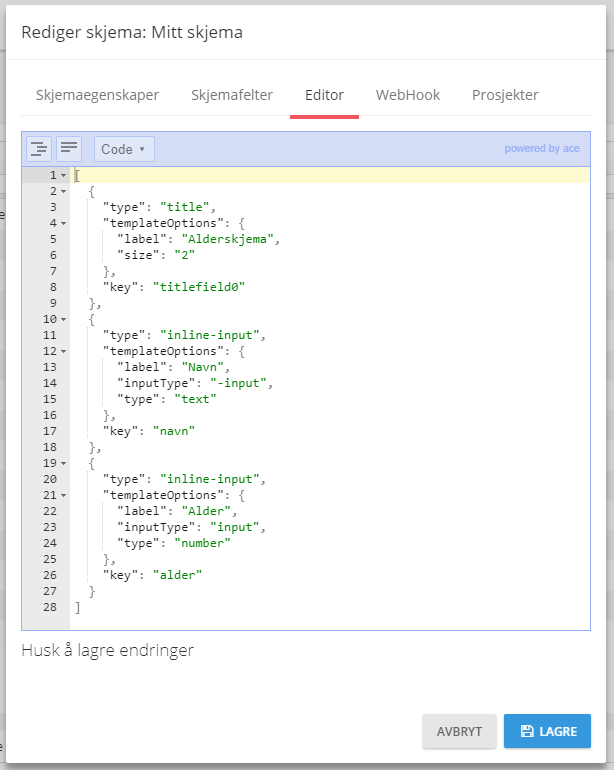The width and height of the screenshot is (614, 770).
Task: Click the "text" type value on line 15
Action: tap(195, 399)
